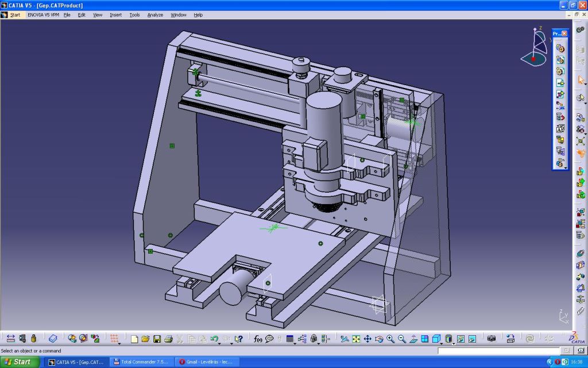The height and width of the screenshot is (368, 588).
Task: Click the Capture camera icon
Action: point(491,339)
